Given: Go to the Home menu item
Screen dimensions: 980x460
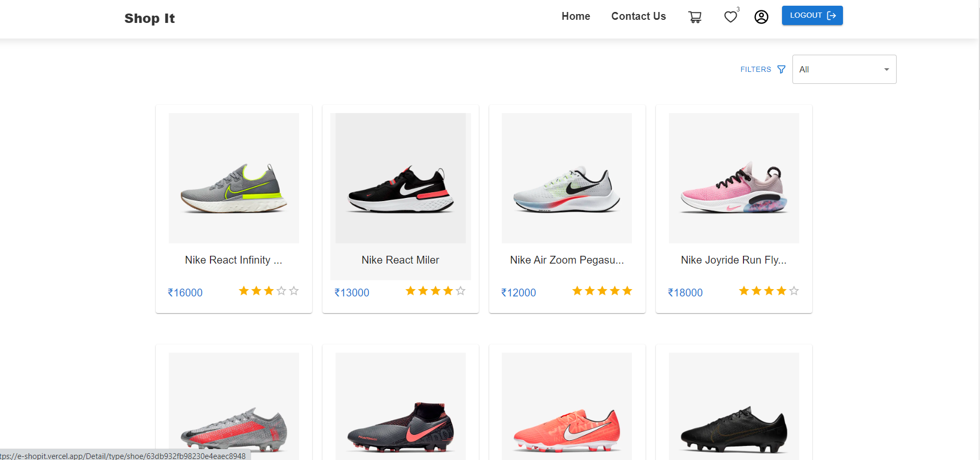Looking at the screenshot, I should tap(576, 16).
